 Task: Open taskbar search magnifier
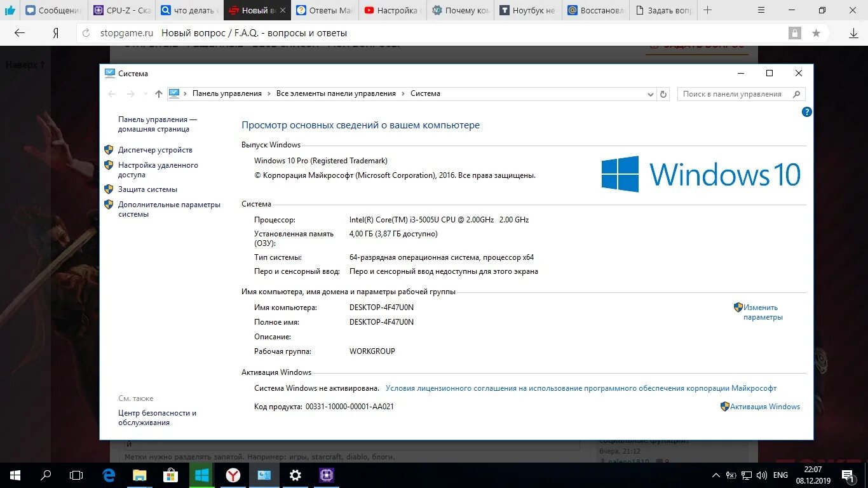46,475
